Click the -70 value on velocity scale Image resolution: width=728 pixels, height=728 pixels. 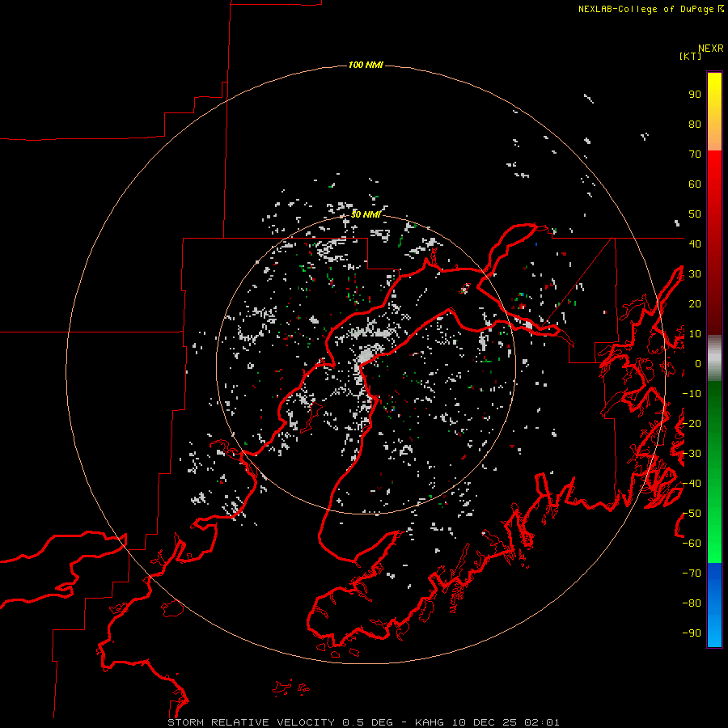pyautogui.click(x=692, y=574)
